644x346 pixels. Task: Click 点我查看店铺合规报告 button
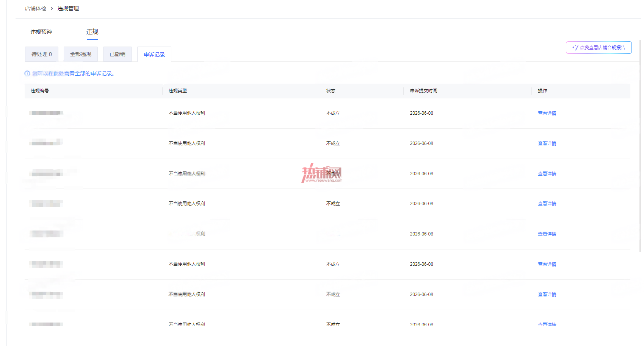[599, 48]
